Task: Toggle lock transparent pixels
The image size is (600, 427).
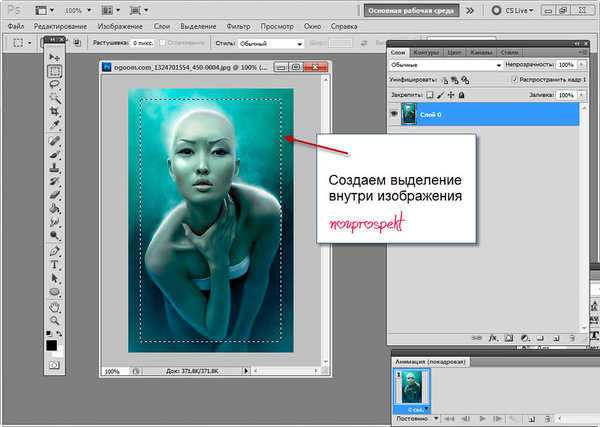Action: pyautogui.click(x=430, y=95)
